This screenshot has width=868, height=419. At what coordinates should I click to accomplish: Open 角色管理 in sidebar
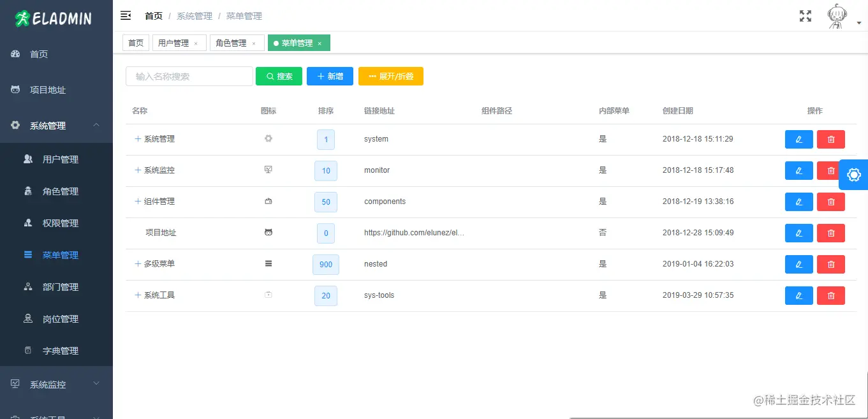click(56, 191)
